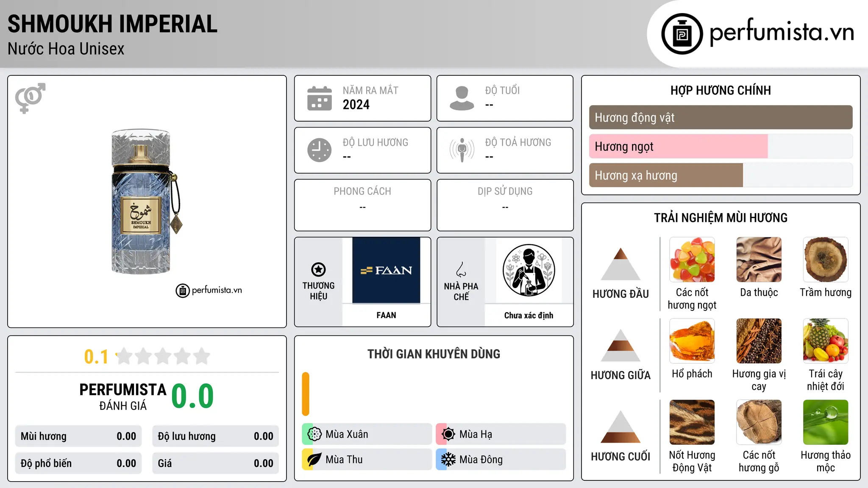
Task: Select the Các nốt hương gỗ wood image
Action: pyautogui.click(x=759, y=422)
